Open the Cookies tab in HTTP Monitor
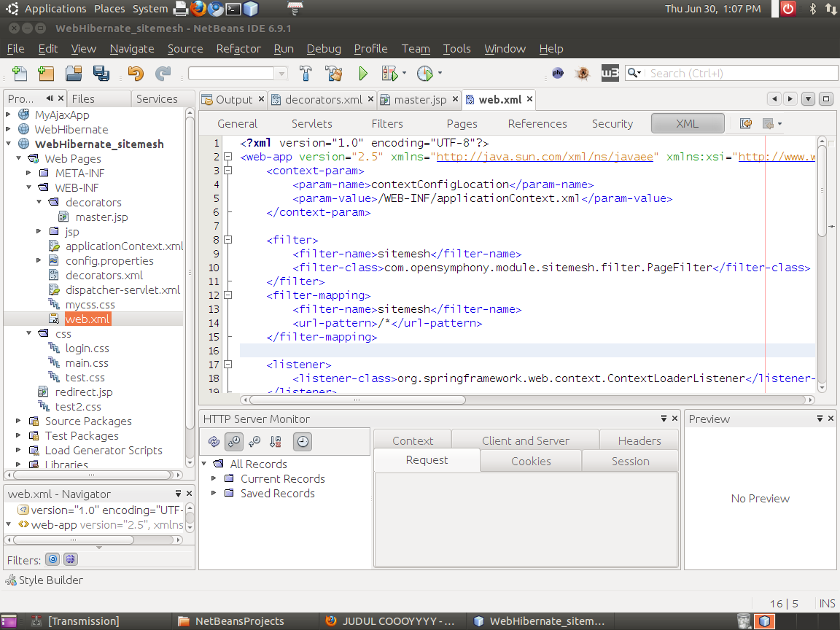Screen dimensions: 840x630 click(x=531, y=462)
